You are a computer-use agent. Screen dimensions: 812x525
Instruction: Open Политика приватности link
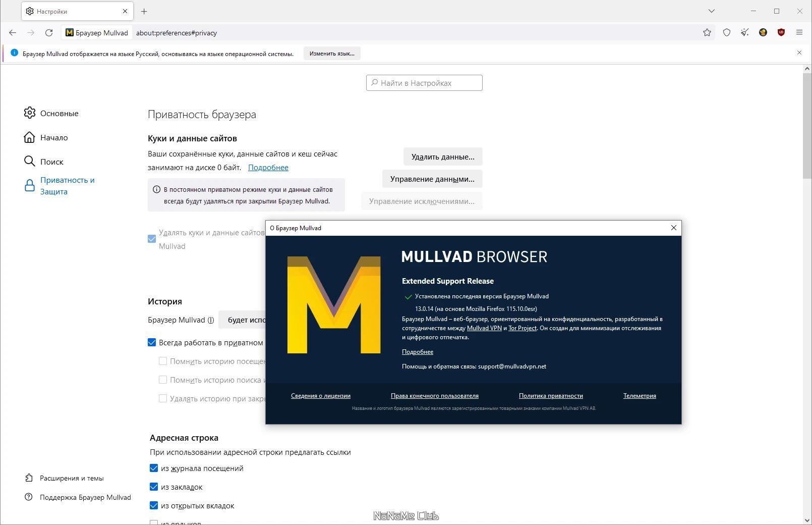(551, 396)
